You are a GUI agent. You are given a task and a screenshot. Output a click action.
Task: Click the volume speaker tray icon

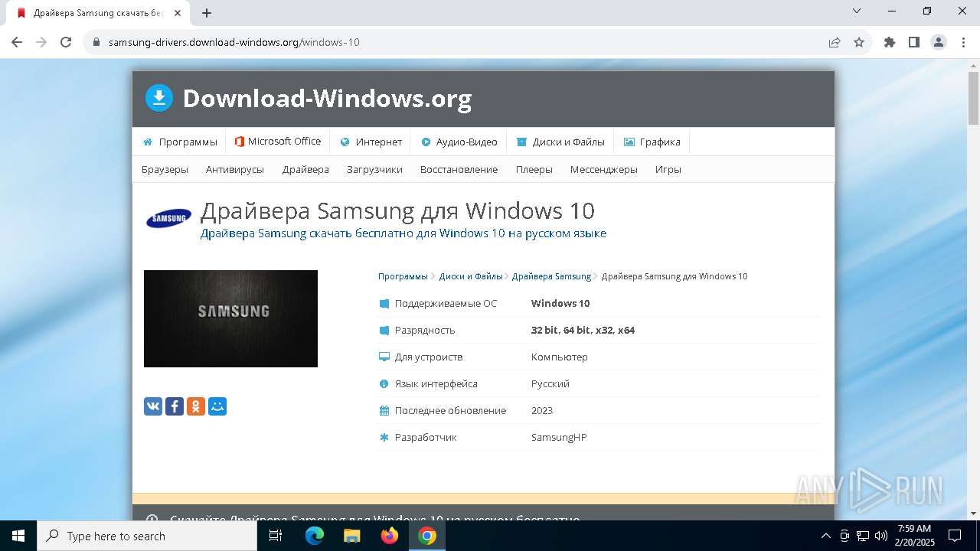tap(881, 536)
